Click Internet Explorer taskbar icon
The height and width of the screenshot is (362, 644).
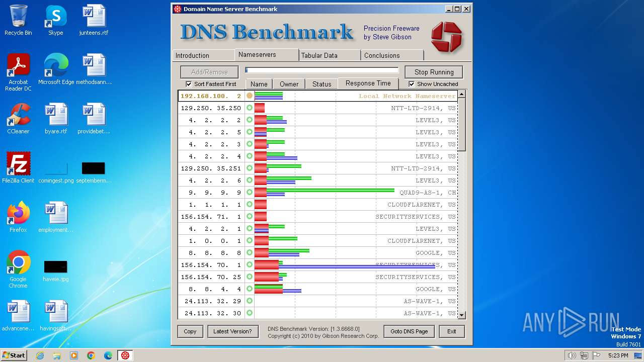click(x=40, y=355)
